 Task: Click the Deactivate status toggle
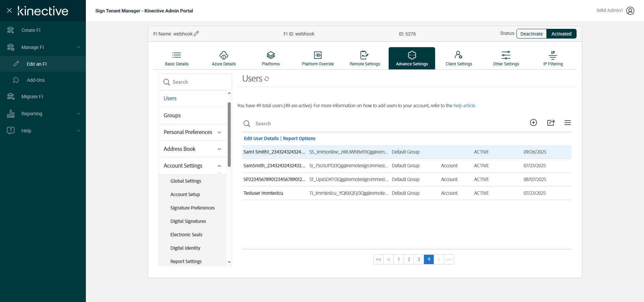click(x=531, y=34)
